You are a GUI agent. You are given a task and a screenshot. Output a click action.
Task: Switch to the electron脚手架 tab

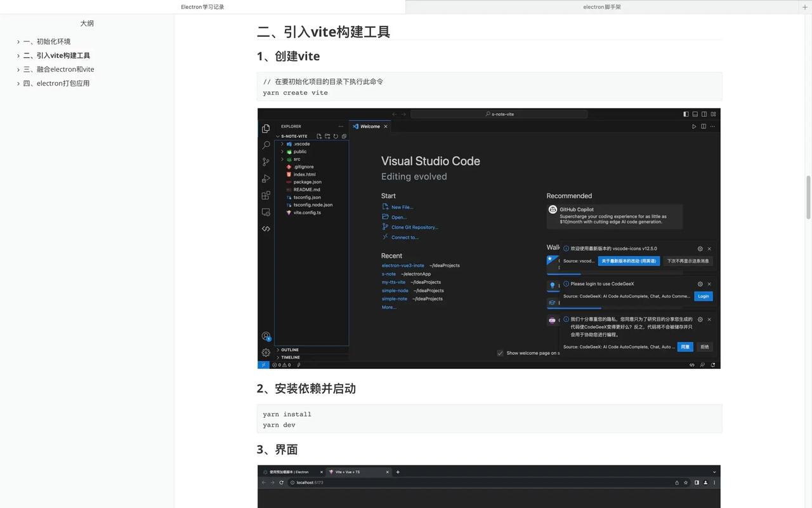[x=602, y=7]
